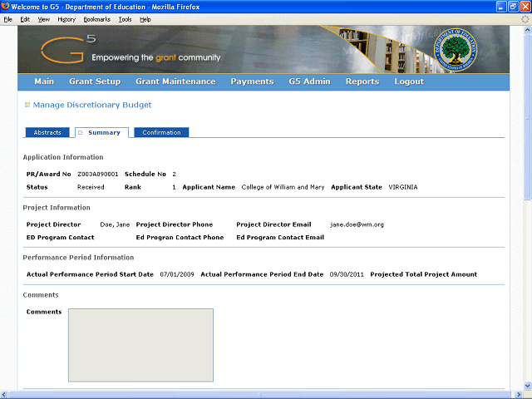Select the Summary tab

pyautogui.click(x=101, y=133)
